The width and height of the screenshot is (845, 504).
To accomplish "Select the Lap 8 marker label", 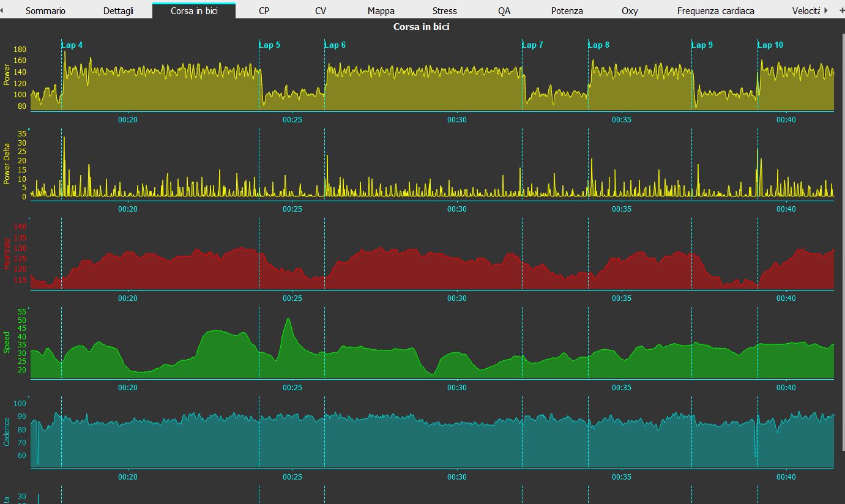I will click(599, 45).
